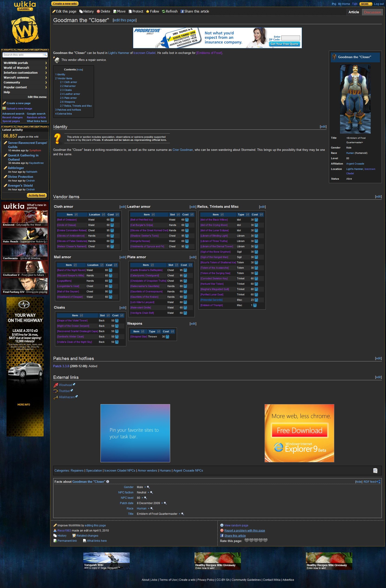Image resolution: width=386 pixels, height=588 pixels.
Task: Expand the WoWWiki portals menu
Action: tap(25, 63)
